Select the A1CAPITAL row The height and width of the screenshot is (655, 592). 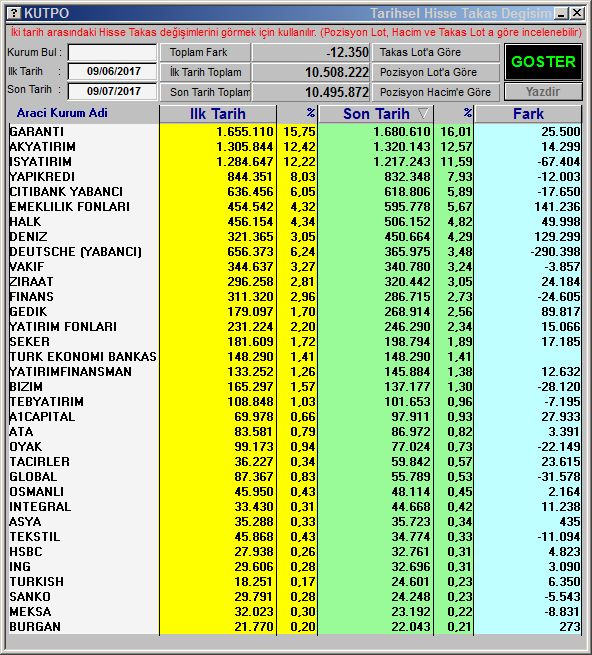pos(295,417)
